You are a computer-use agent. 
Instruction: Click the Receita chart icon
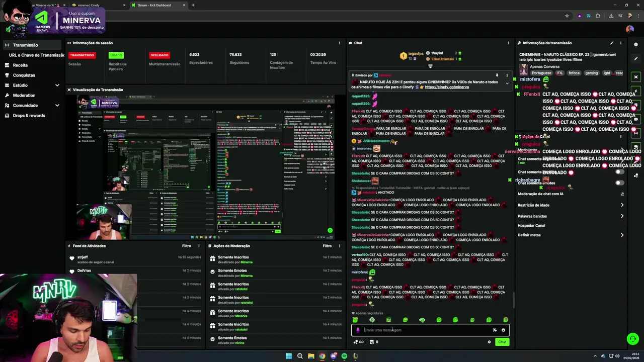pyautogui.click(x=7, y=65)
